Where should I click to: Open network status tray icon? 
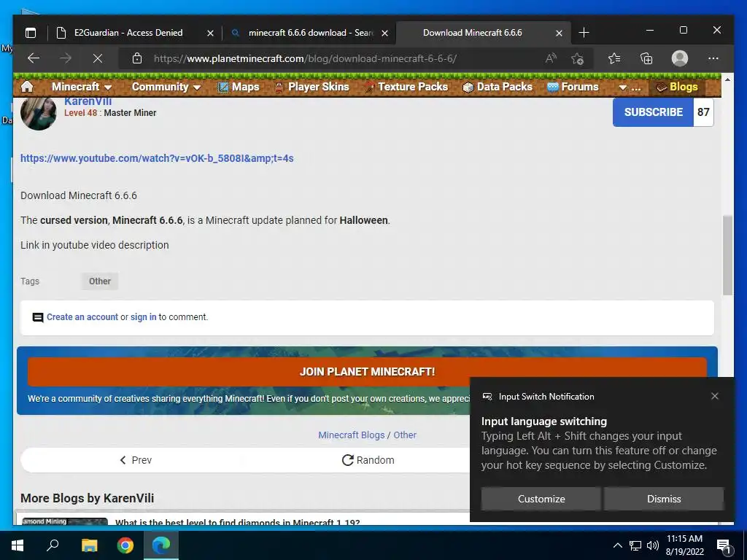click(x=635, y=545)
